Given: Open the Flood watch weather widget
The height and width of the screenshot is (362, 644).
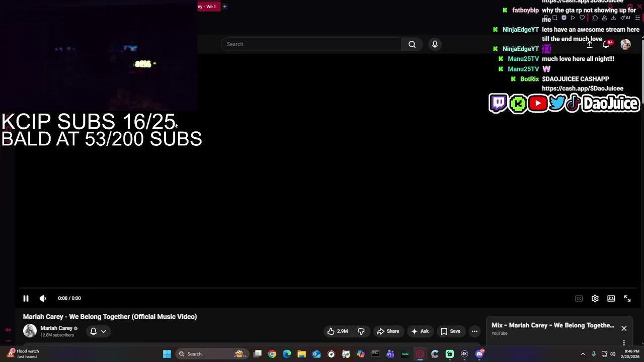Looking at the screenshot, I should (23, 354).
